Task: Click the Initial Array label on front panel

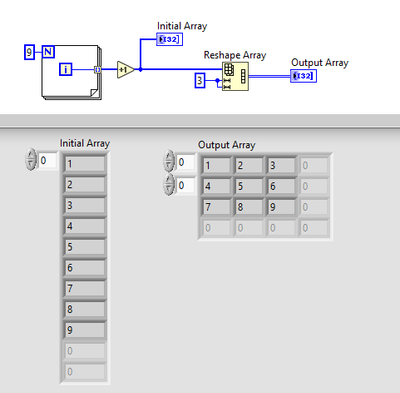Action: pyautogui.click(x=85, y=143)
